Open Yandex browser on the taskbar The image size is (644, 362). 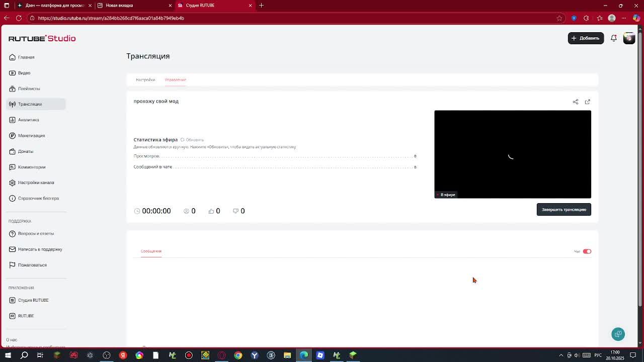tap(123, 355)
